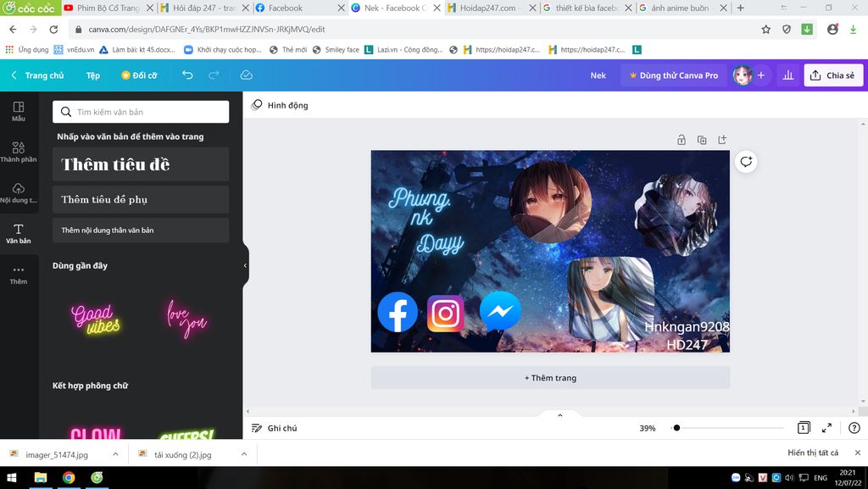
Task: Click the Chia sẻ share button
Action: click(833, 75)
